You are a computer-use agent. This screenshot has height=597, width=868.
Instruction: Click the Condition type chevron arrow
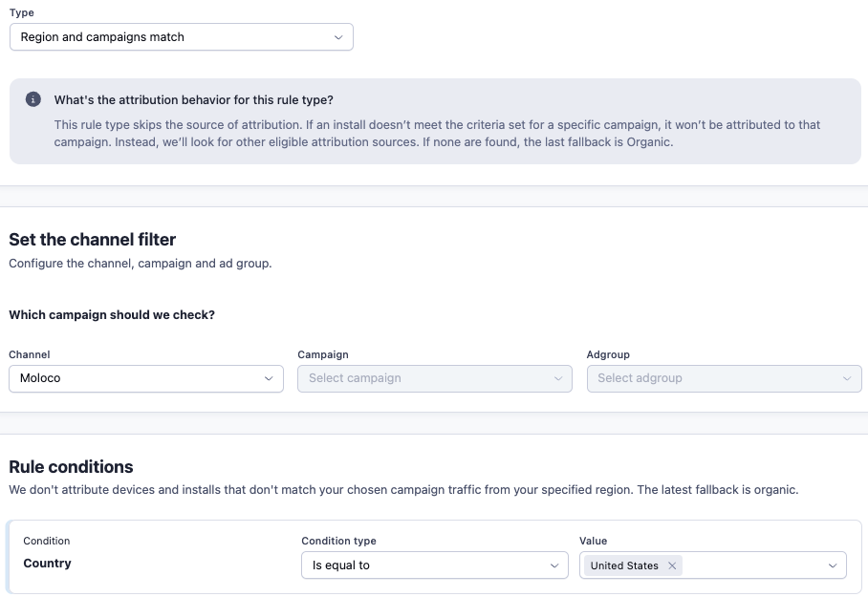[554, 565]
